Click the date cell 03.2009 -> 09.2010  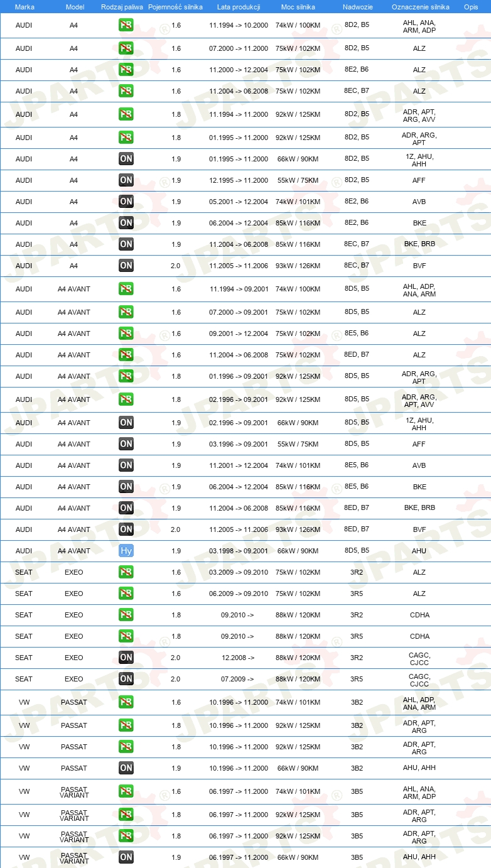(239, 572)
